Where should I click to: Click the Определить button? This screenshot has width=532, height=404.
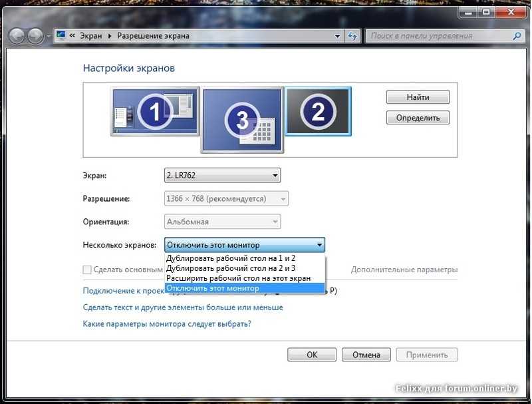[x=418, y=118]
